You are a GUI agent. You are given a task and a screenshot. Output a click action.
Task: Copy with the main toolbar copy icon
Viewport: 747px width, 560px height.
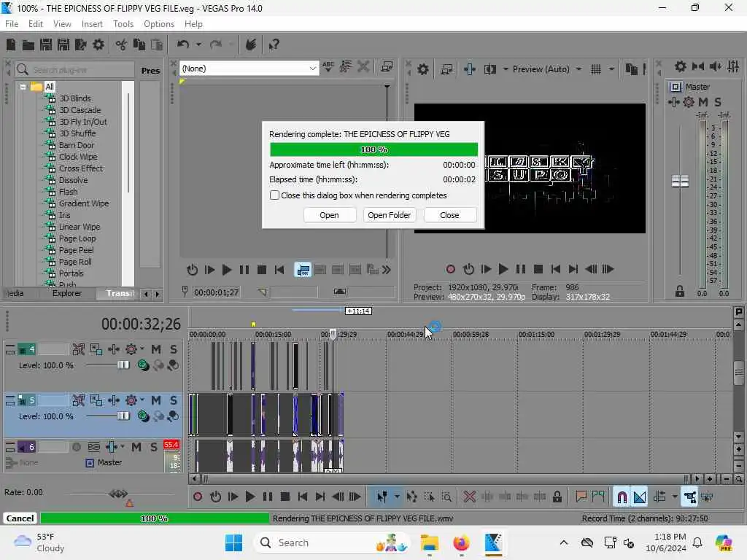pos(139,44)
